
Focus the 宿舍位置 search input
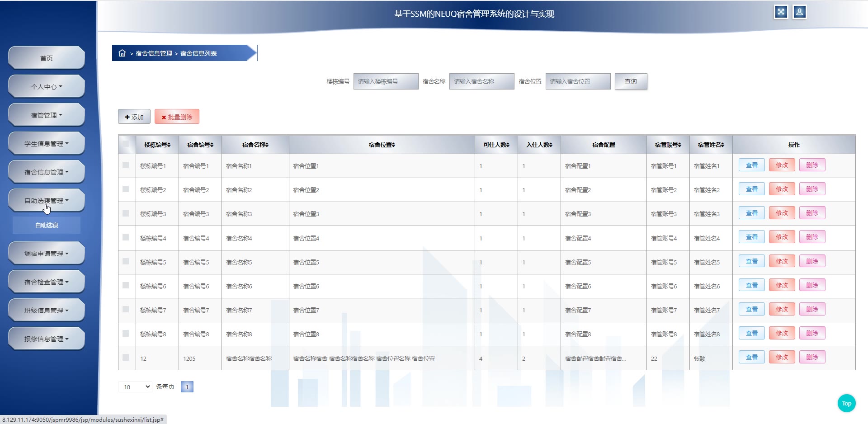pos(578,81)
